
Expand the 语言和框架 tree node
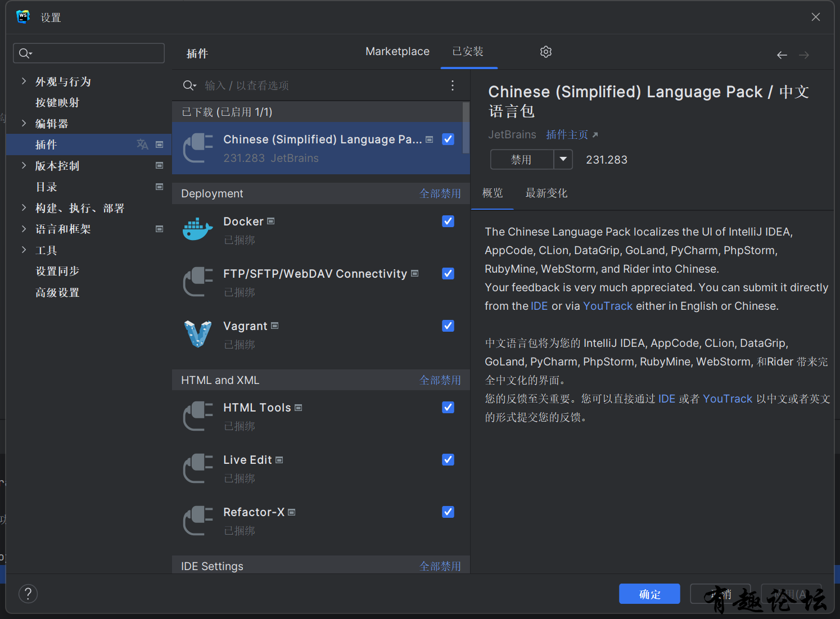[24, 229]
